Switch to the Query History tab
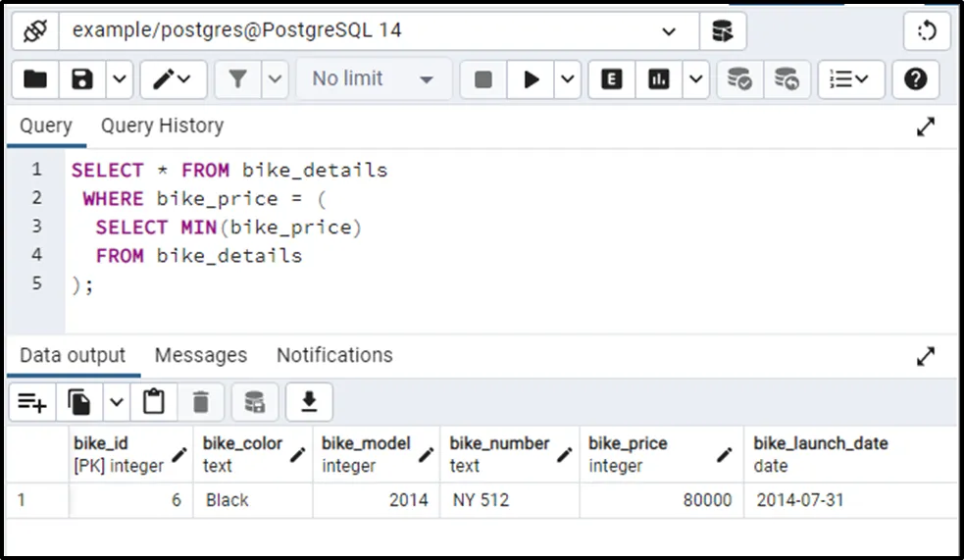The height and width of the screenshot is (560, 964). click(x=162, y=126)
